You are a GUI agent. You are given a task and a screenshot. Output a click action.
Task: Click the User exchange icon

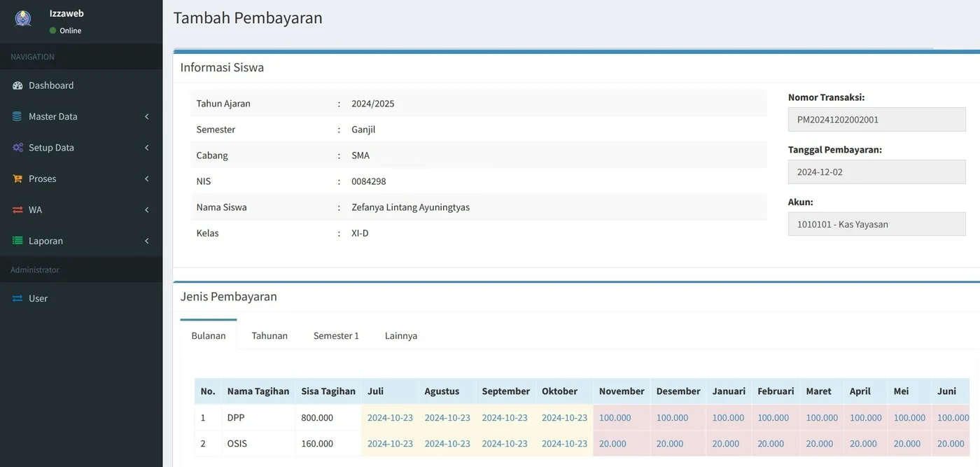point(17,298)
